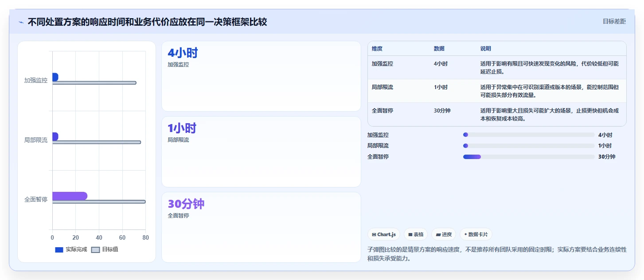
Task: Select the 表格 tag chip
Action: coord(416,234)
